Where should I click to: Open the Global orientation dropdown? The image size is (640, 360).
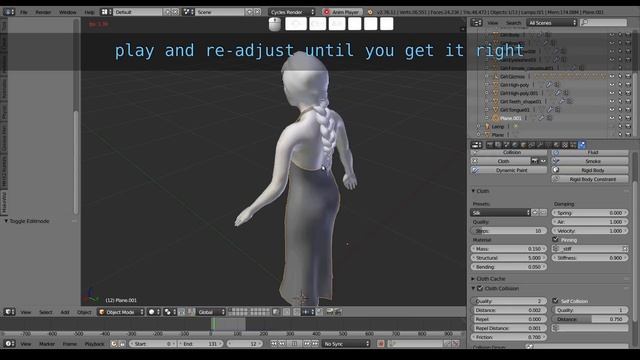pos(211,312)
